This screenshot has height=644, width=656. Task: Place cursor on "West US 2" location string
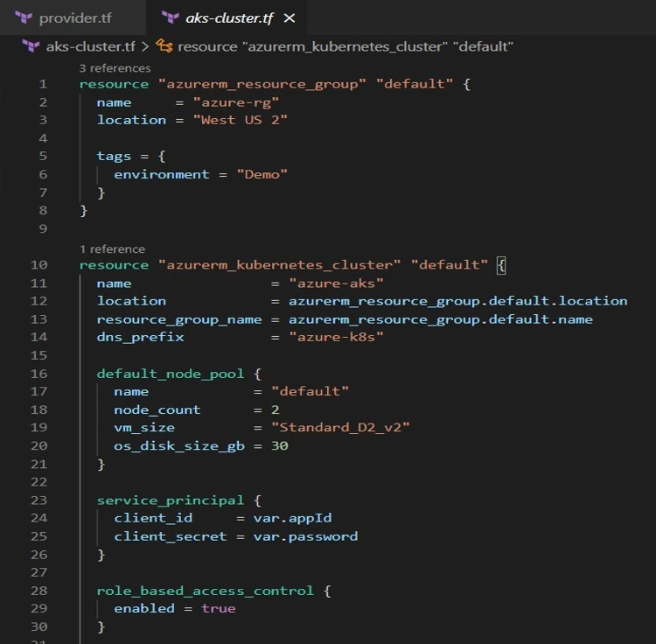tap(241, 120)
